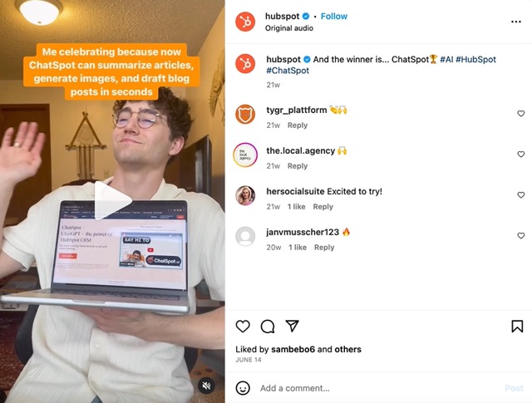Open the #ChatSpot hashtag
The image size is (532, 403).
(x=288, y=71)
